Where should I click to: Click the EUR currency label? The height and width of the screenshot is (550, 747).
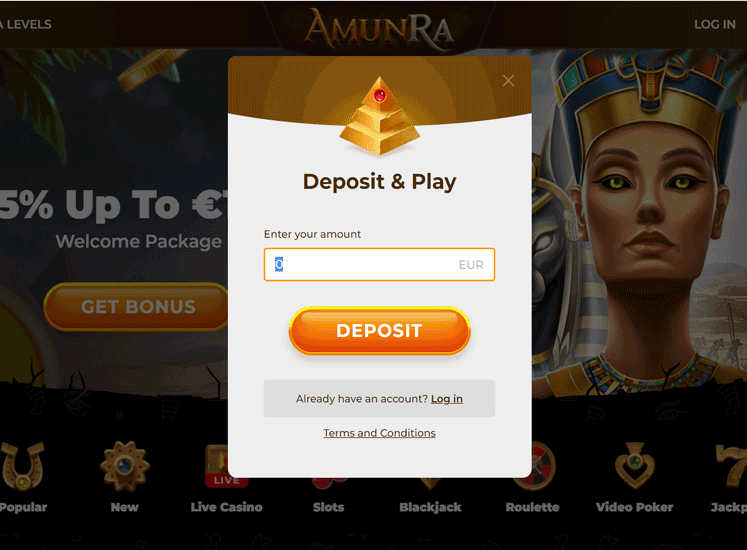point(471,265)
